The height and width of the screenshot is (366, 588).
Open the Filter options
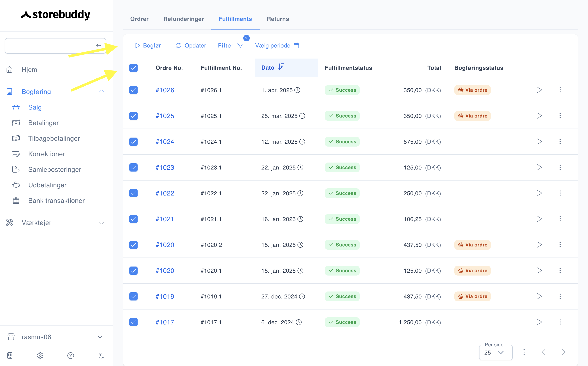click(231, 45)
